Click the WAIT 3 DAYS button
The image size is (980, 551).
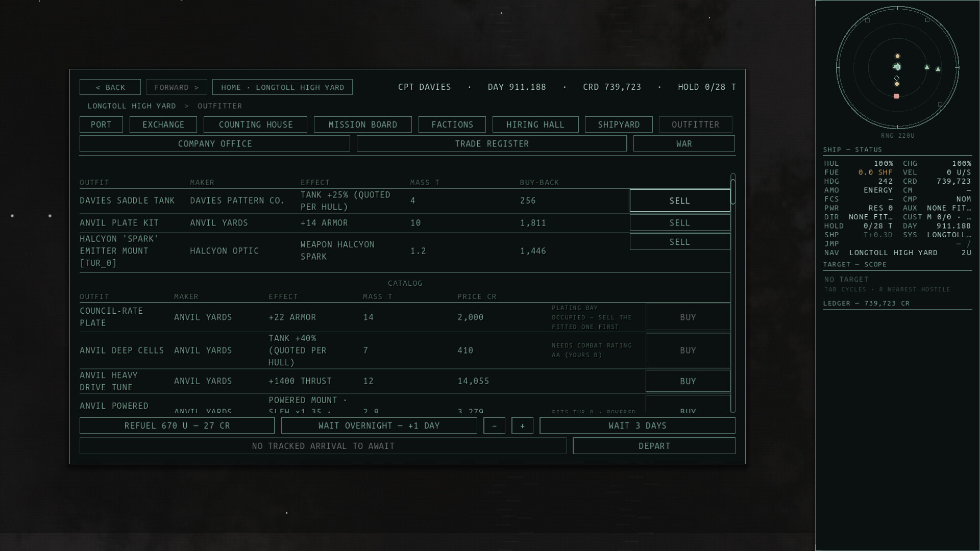pyautogui.click(x=637, y=425)
